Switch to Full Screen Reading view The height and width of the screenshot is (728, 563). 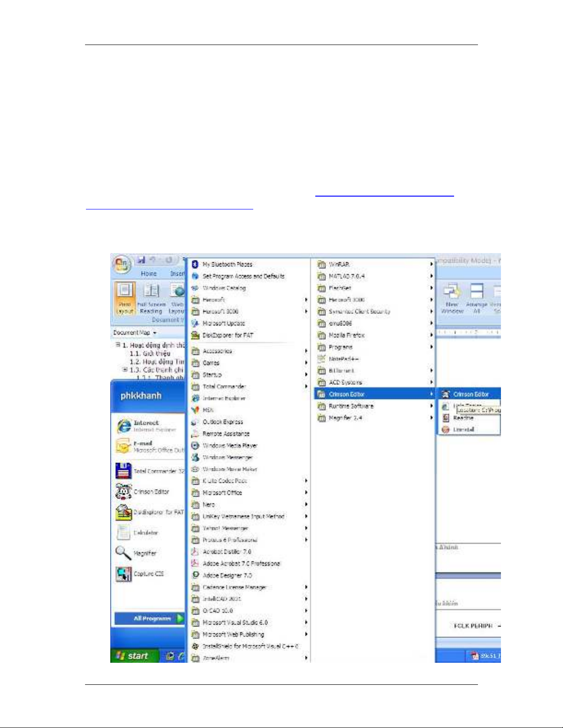[151, 298]
